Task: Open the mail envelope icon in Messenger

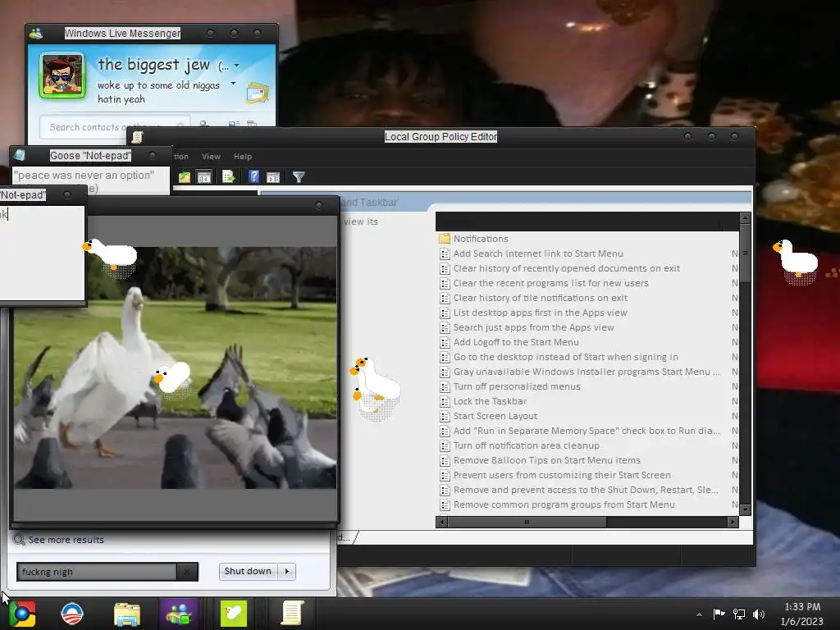Action: (258, 94)
